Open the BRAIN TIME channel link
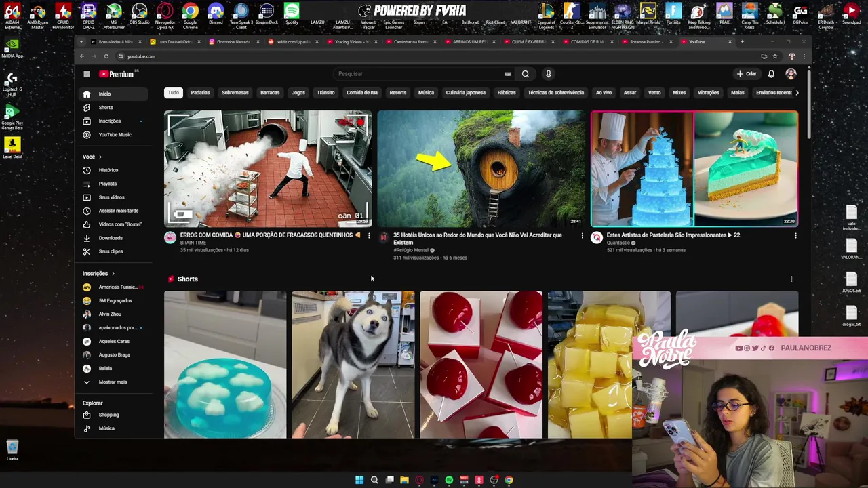The image size is (868, 488). (193, 243)
